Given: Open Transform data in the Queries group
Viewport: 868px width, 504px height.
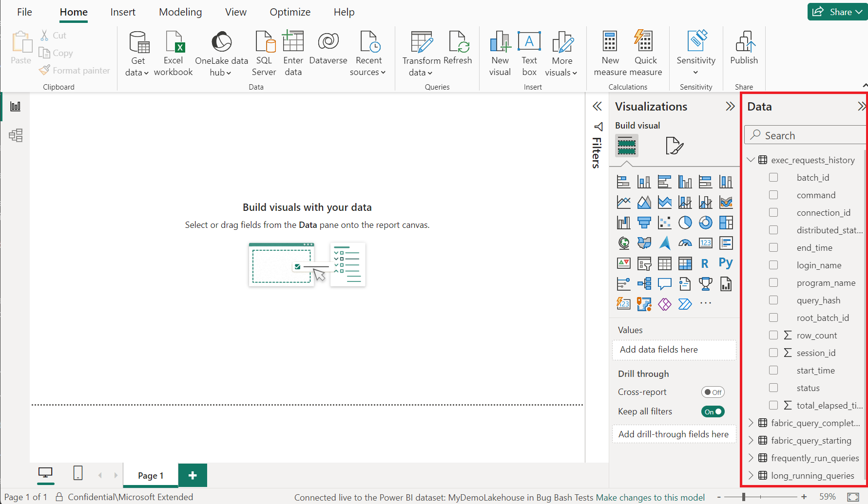Looking at the screenshot, I should pyautogui.click(x=421, y=54).
